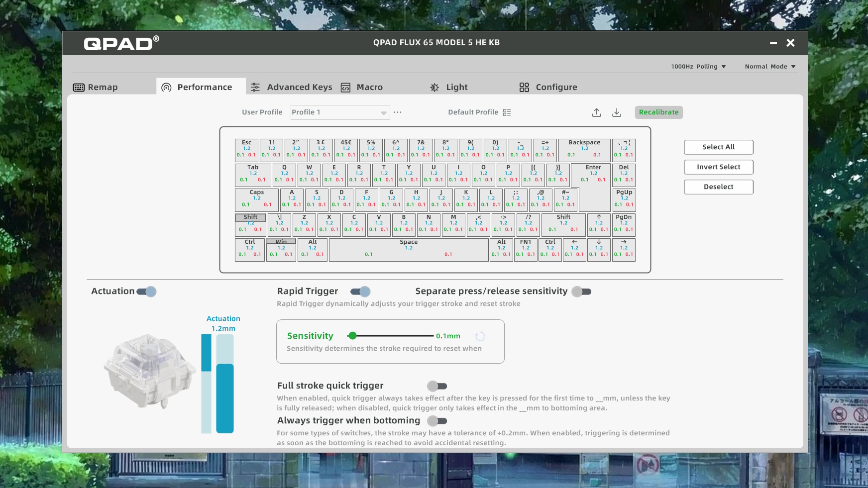Reset Sensitivity with the circular refresh icon
The image size is (868, 488).
coord(480,336)
